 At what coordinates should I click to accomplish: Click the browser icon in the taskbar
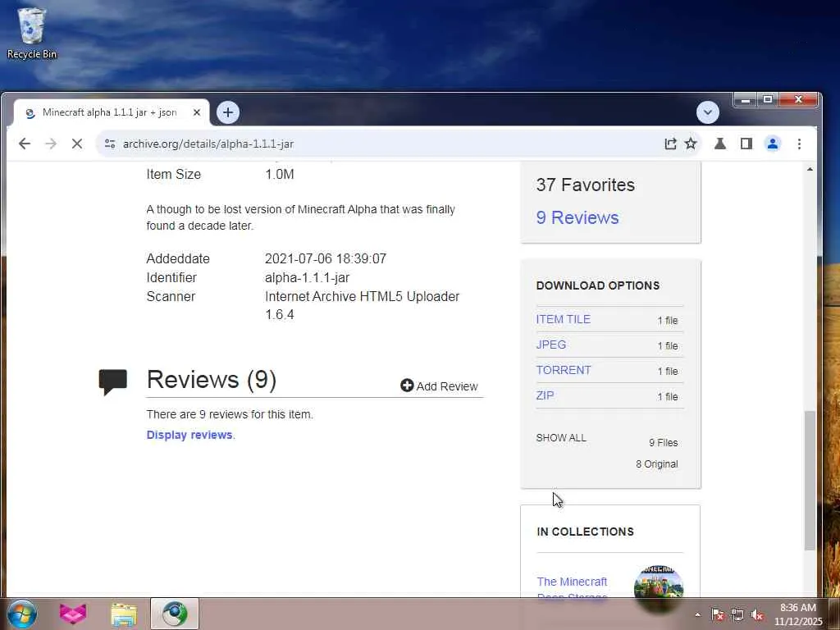(x=175, y=614)
